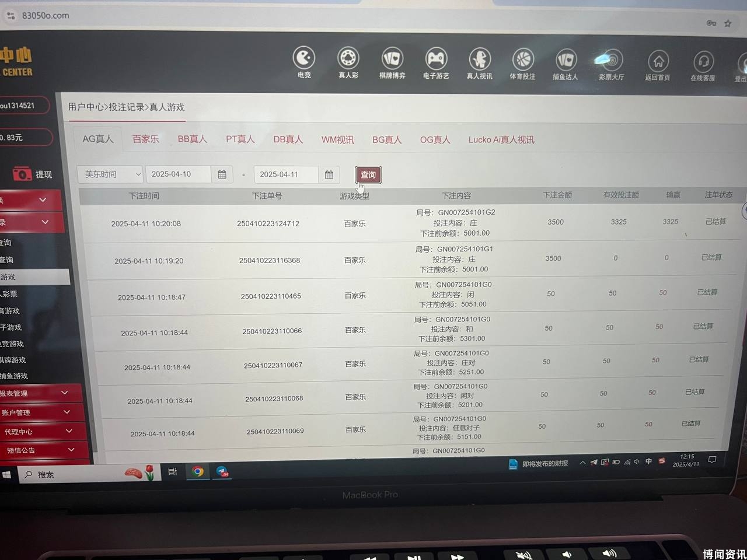
Task: Open the volume icon in system tray
Action: pyautogui.click(x=637, y=462)
